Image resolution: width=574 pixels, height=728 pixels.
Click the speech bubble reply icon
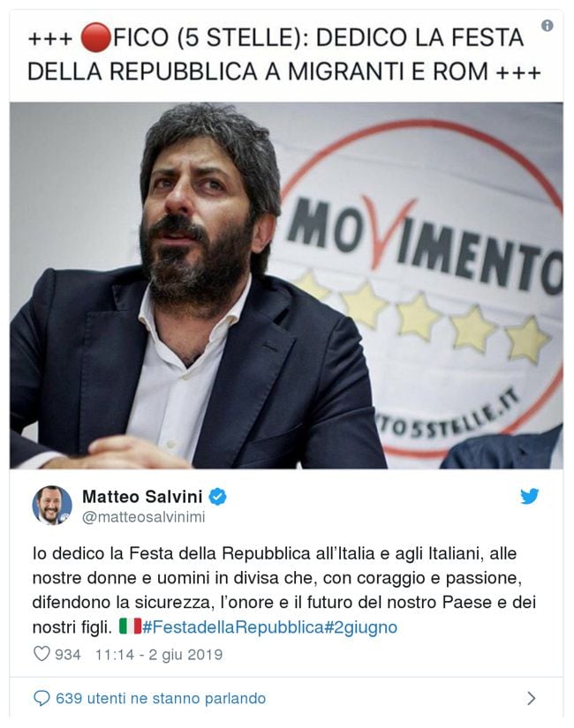[42, 698]
